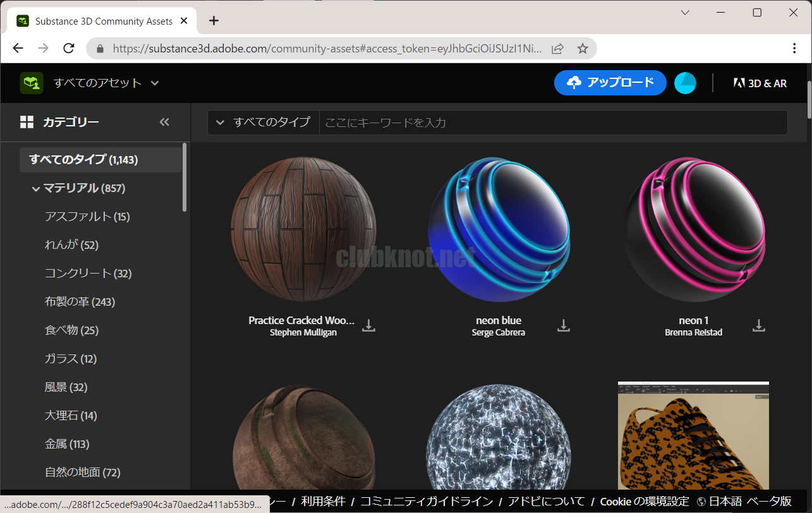Open the Adobe 3D & AR link
The width and height of the screenshot is (812, 513).
coord(760,83)
